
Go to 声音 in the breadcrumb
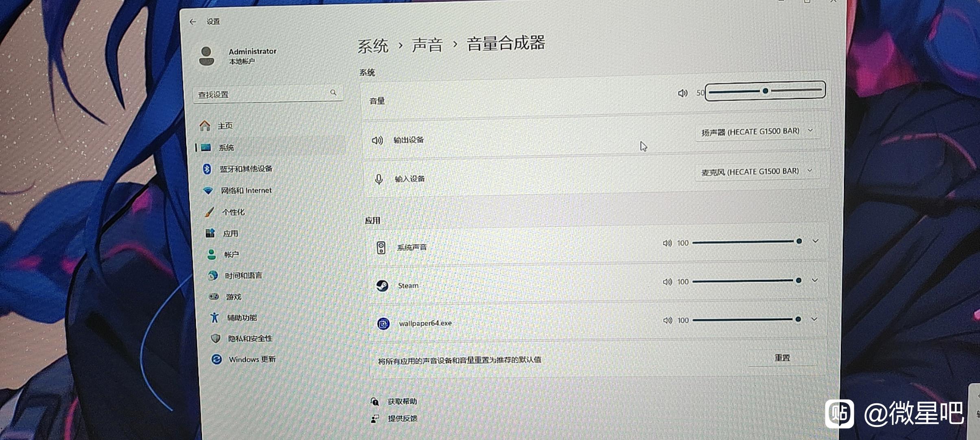(427, 44)
